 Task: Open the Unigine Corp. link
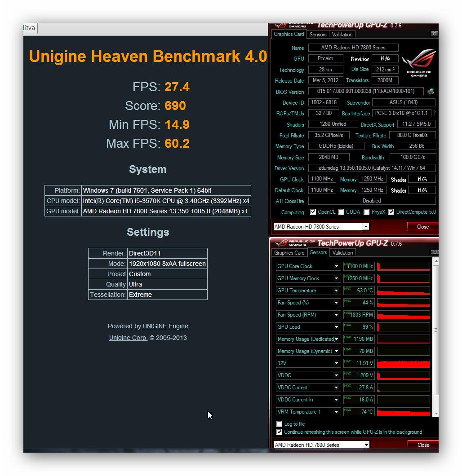pyautogui.click(x=128, y=338)
